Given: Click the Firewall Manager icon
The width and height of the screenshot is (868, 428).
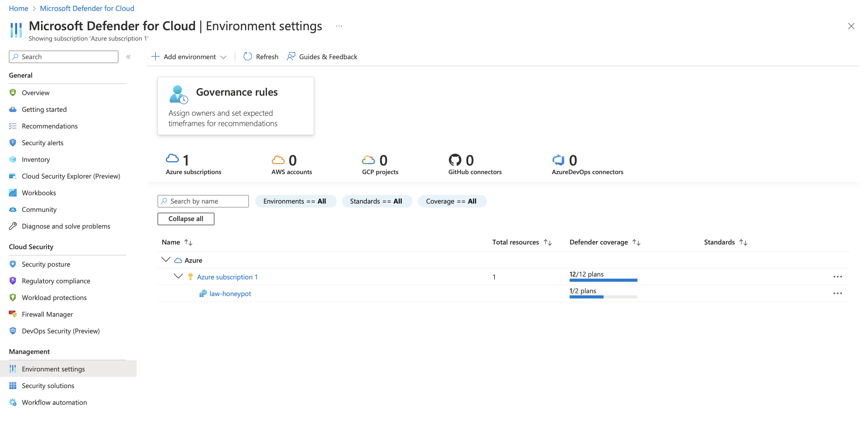Looking at the screenshot, I should [13, 314].
